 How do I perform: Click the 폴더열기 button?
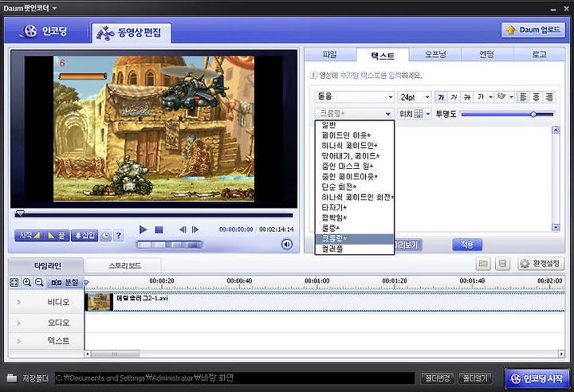(475, 378)
